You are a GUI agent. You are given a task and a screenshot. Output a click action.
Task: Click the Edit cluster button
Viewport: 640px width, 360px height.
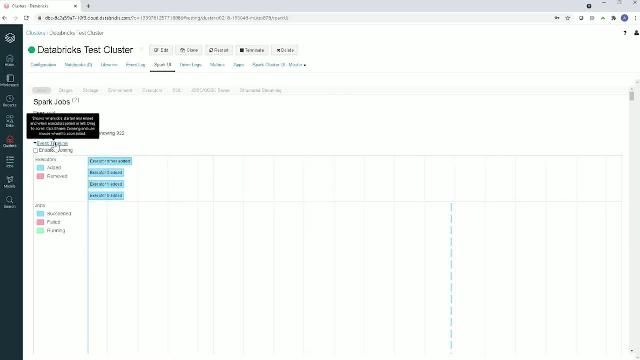tap(161, 50)
